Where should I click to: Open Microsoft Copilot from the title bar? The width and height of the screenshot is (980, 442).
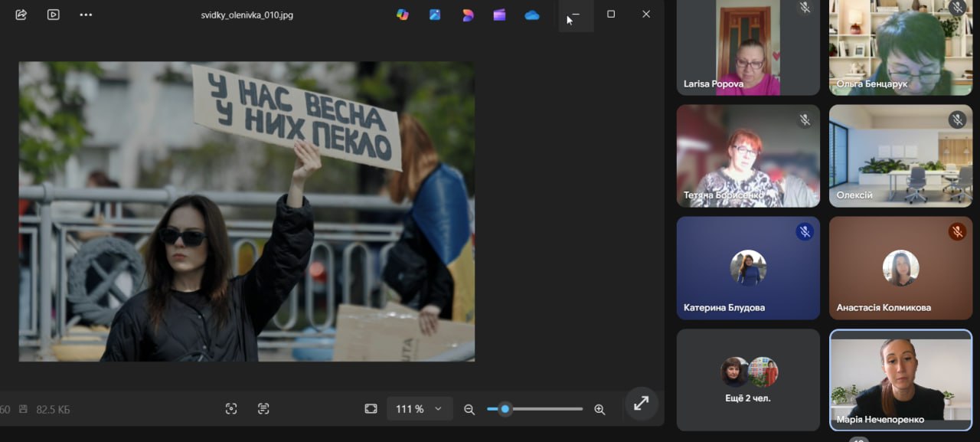pyautogui.click(x=402, y=15)
